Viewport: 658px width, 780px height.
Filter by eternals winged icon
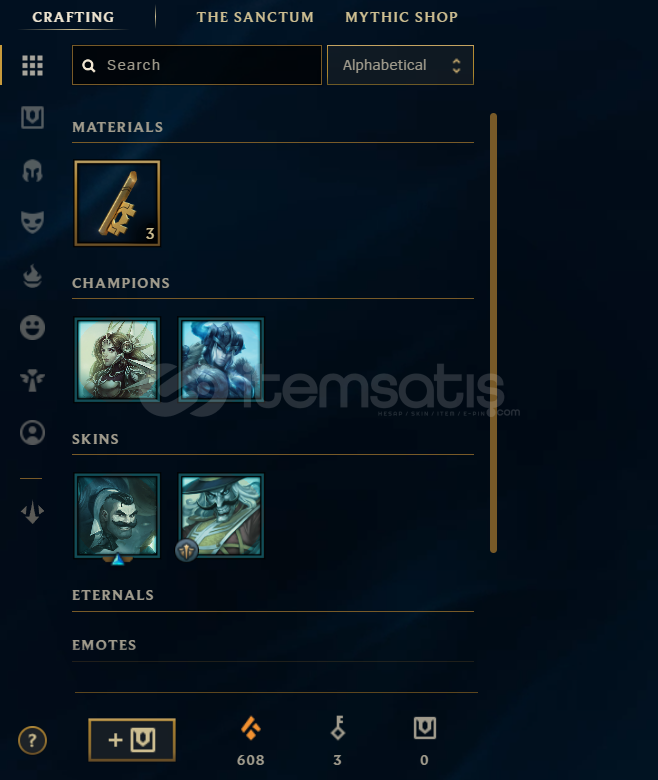[x=32, y=381]
